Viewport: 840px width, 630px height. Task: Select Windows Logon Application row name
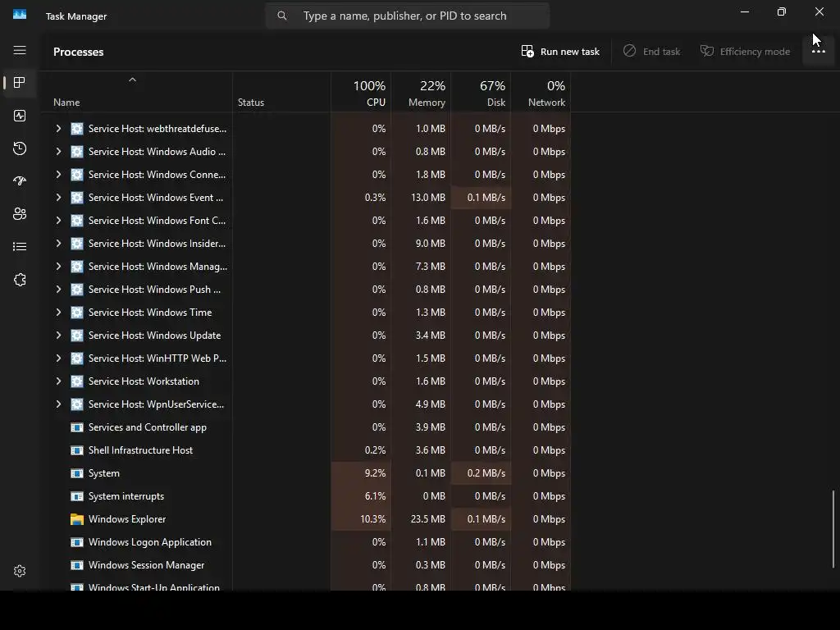[150, 542]
